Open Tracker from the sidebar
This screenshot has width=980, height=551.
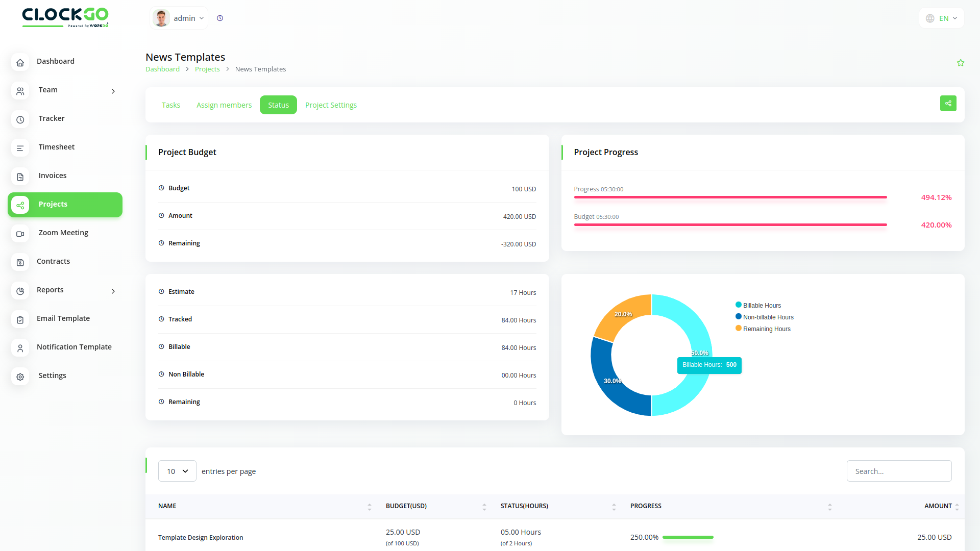(x=52, y=118)
